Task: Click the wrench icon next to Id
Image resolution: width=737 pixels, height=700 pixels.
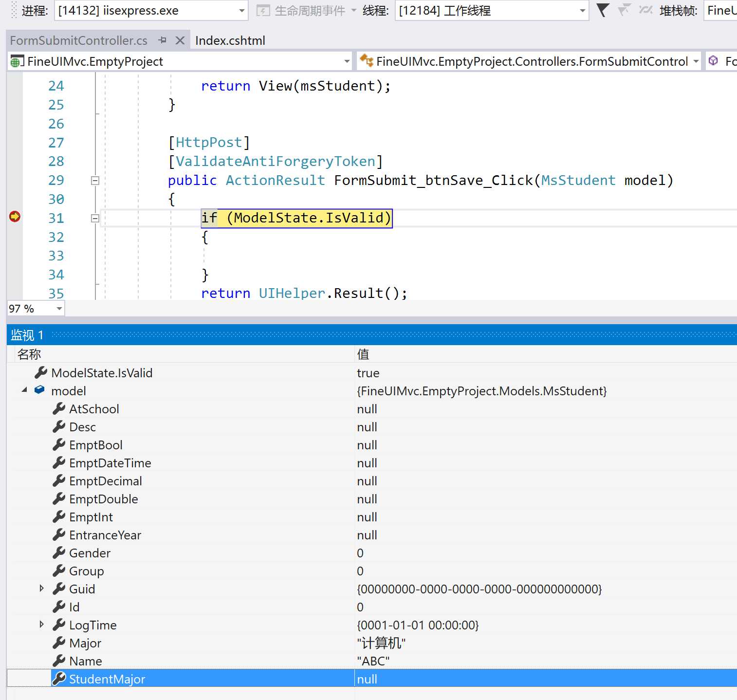Action: click(x=59, y=607)
